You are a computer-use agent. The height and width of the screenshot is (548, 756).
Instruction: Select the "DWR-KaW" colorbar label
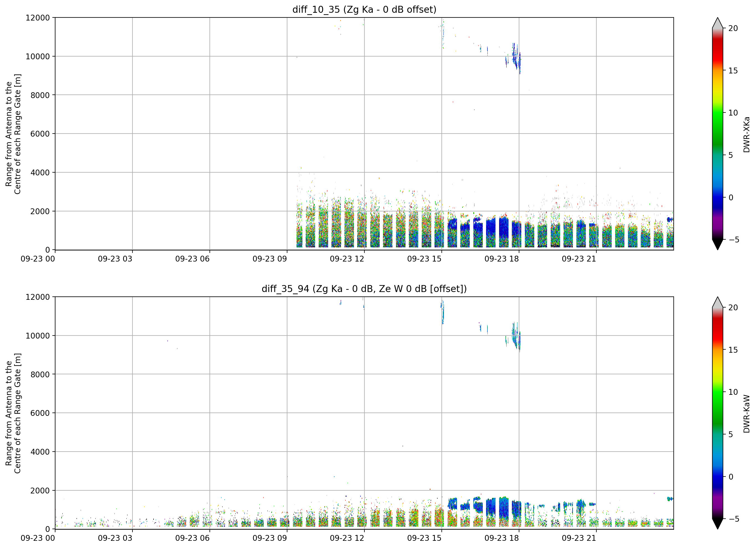pyautogui.click(x=746, y=414)
